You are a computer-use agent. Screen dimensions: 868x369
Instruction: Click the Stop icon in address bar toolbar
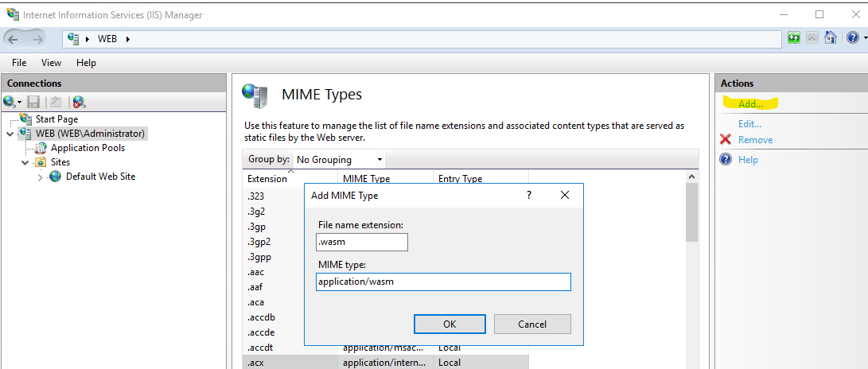pyautogui.click(x=812, y=37)
